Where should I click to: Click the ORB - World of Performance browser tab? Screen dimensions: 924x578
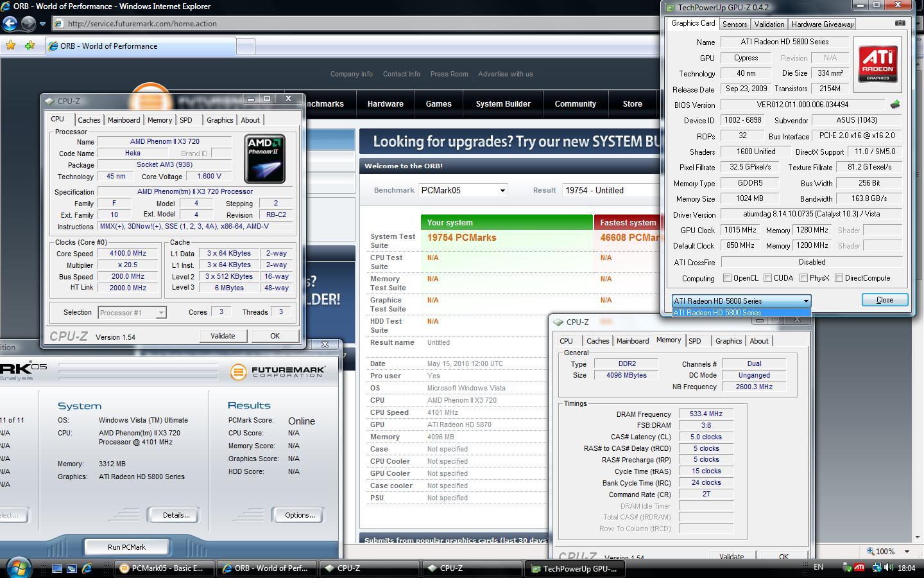click(140, 46)
